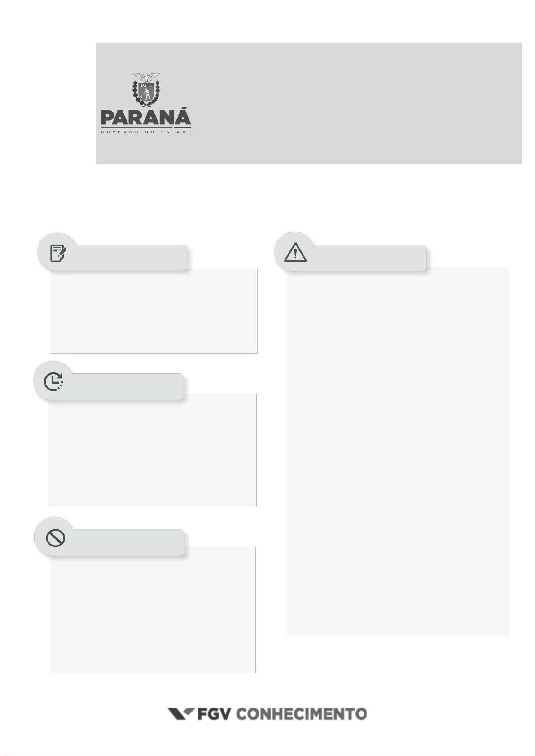Click the prohibited circle-slash icon
The image size is (535, 756).
[55, 538]
